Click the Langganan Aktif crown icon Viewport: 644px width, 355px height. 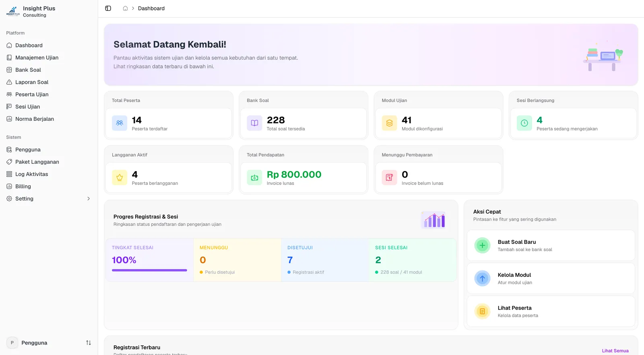120,177
